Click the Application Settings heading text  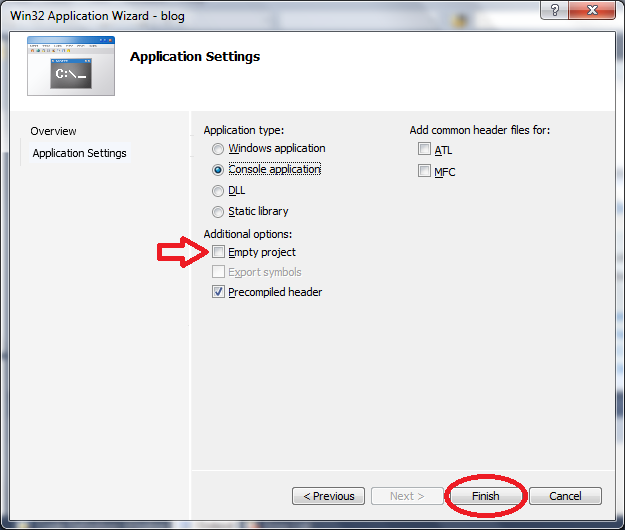195,57
